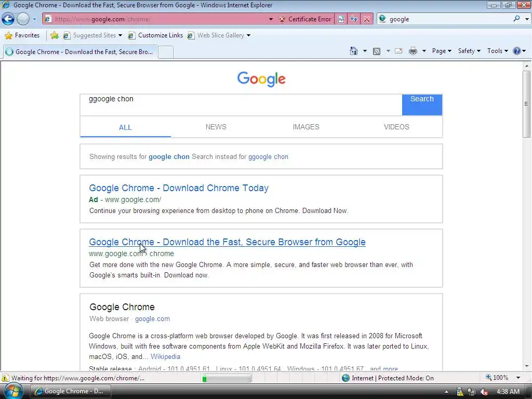532x399 pixels.
Task: Click the search provider icon in search box
Action: (x=382, y=19)
